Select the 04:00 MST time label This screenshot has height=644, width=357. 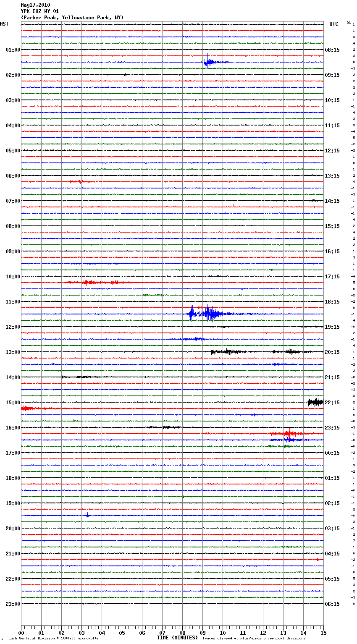click(13, 126)
